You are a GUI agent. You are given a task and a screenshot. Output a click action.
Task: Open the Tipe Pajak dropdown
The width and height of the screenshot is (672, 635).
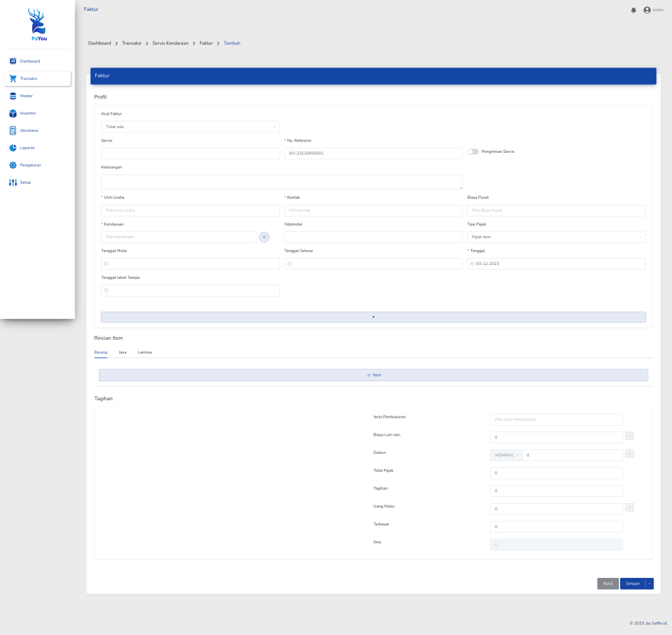click(x=556, y=237)
